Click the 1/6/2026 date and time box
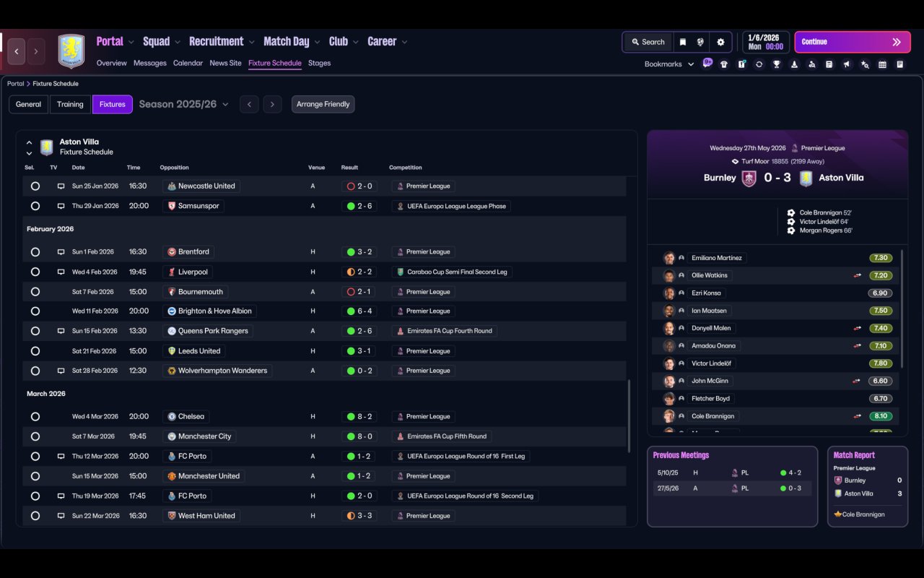This screenshot has height=578, width=924. point(765,42)
